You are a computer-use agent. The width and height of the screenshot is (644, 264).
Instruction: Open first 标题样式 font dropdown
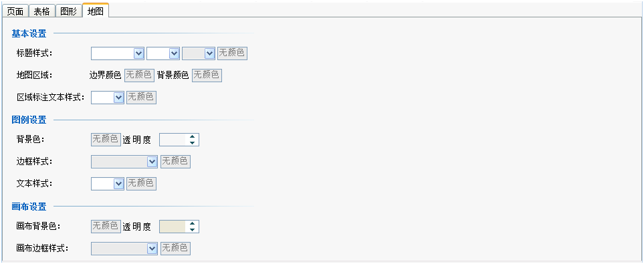(118, 53)
